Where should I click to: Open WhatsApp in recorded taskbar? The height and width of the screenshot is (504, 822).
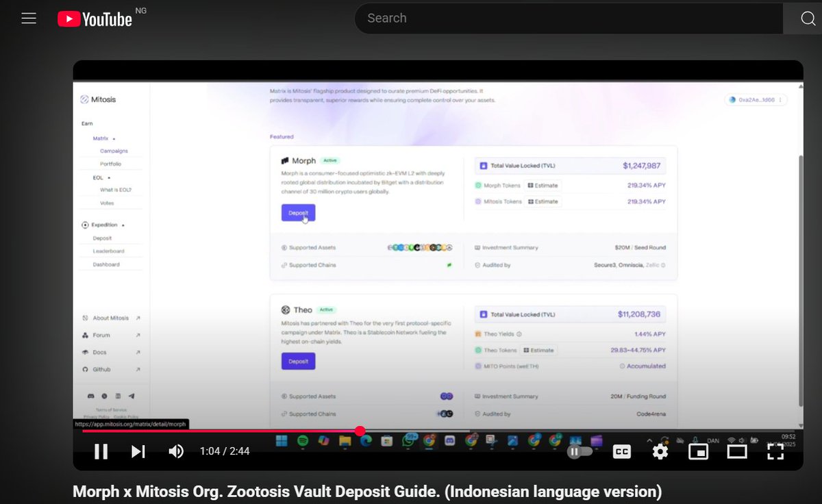click(408, 442)
